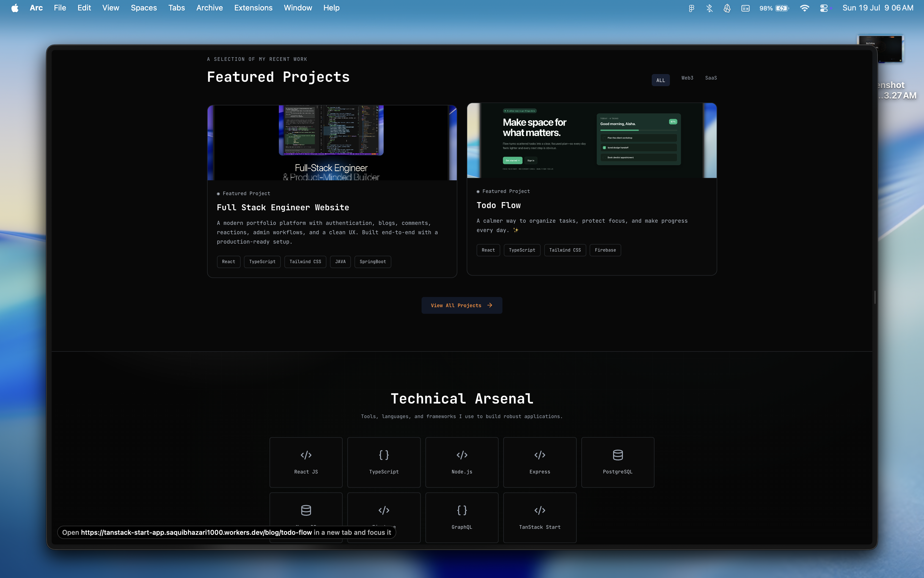924x578 pixels.
Task: Click the Technical Arsenal heading
Action: click(x=462, y=399)
